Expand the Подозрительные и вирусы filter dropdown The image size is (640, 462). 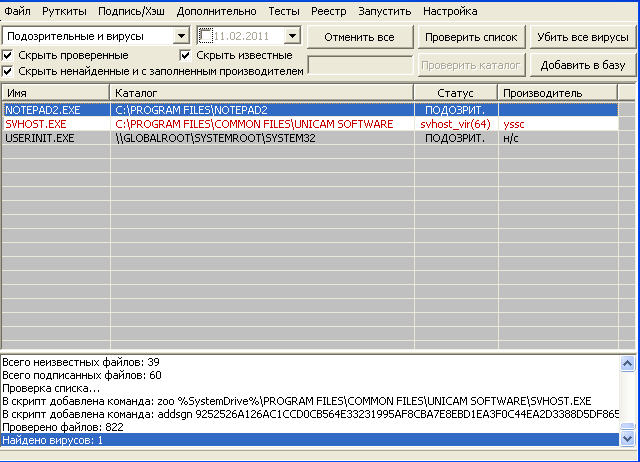coord(181,36)
